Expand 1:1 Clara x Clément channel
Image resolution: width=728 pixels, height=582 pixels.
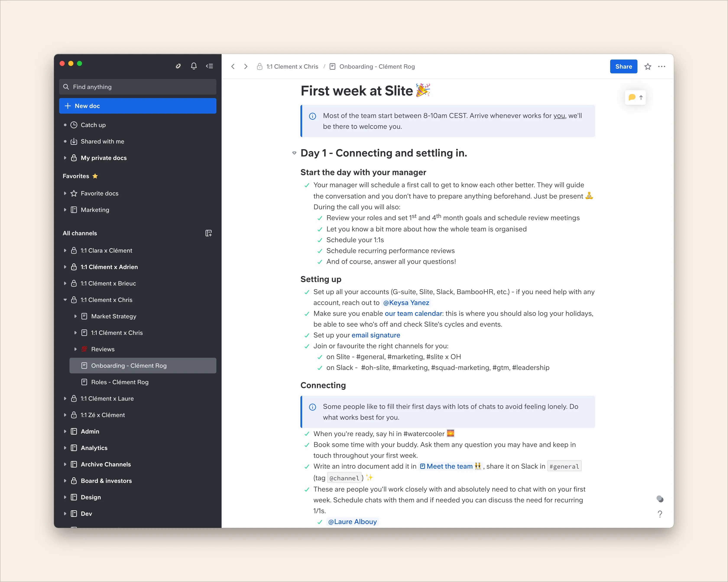[x=65, y=250]
